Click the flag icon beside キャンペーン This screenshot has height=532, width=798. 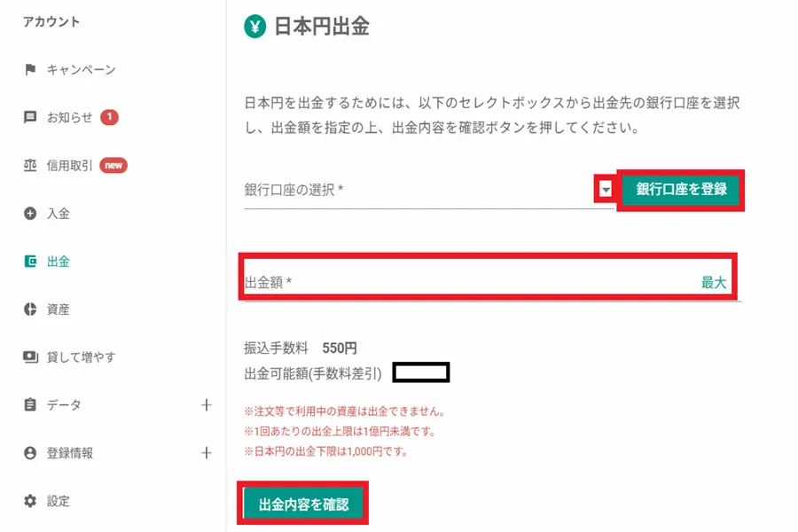pyautogui.click(x=30, y=70)
